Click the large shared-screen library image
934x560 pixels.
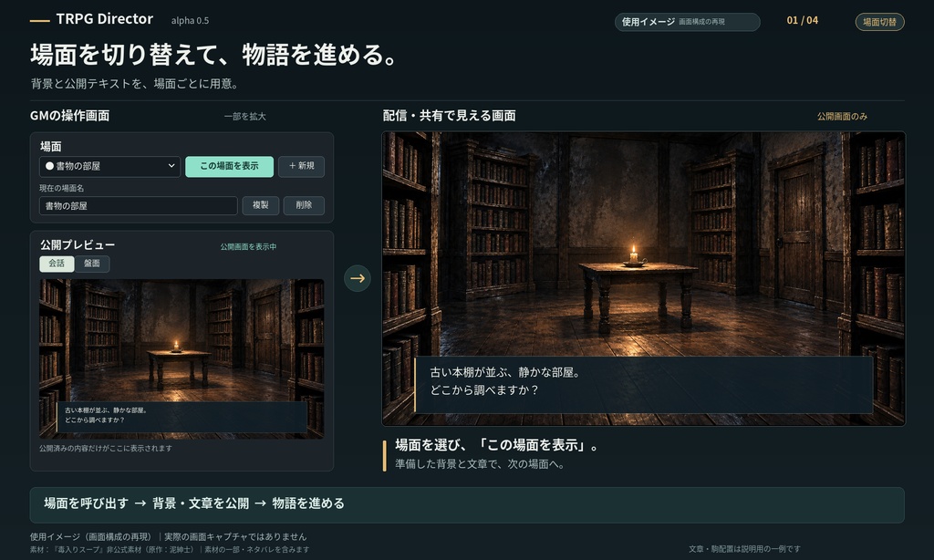click(x=643, y=278)
